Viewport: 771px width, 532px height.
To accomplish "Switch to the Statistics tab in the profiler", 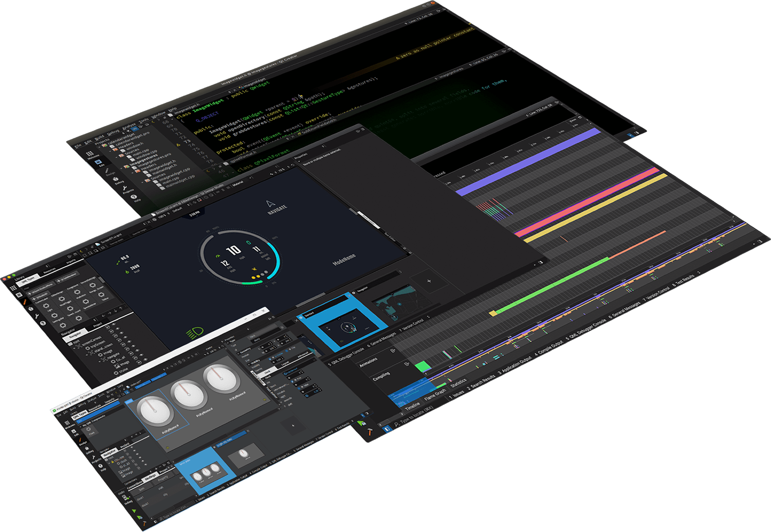I will pos(458,383).
